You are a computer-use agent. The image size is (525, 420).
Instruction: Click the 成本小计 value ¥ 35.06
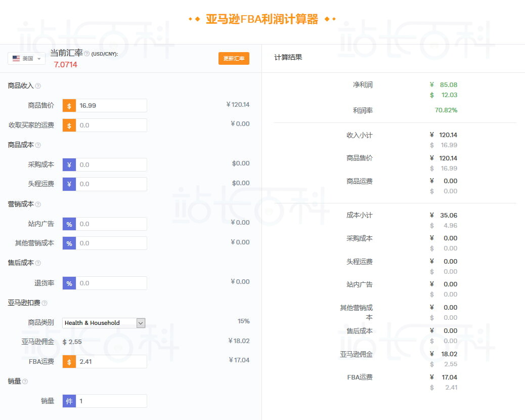tap(443, 216)
